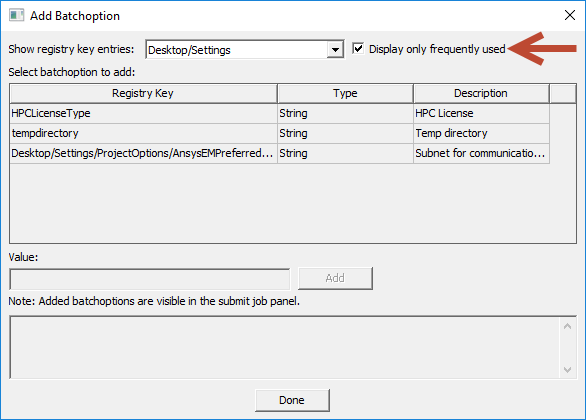
Task: Click the Add Batchoption window icon
Action: click(16, 15)
